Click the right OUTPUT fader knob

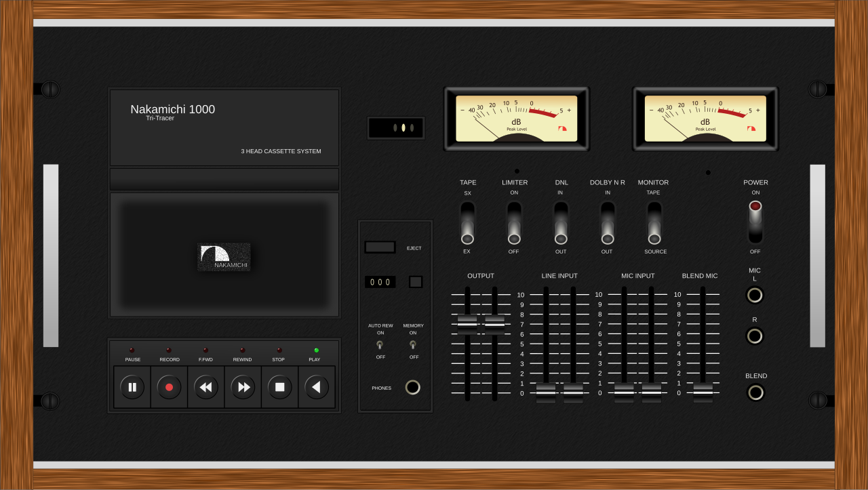pos(494,325)
